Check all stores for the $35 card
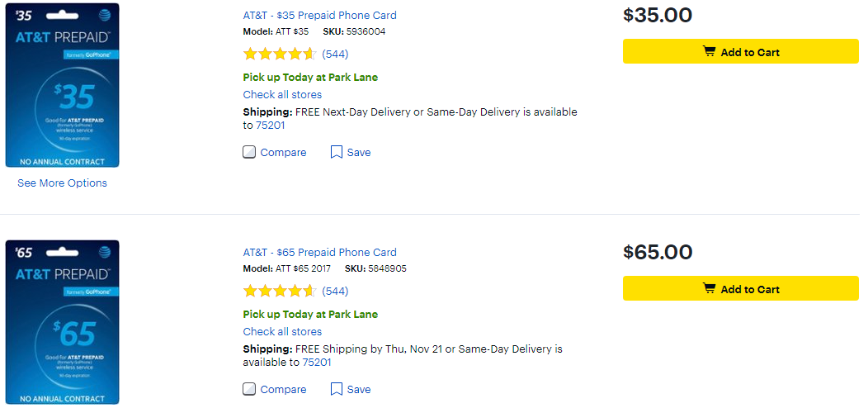 282,95
